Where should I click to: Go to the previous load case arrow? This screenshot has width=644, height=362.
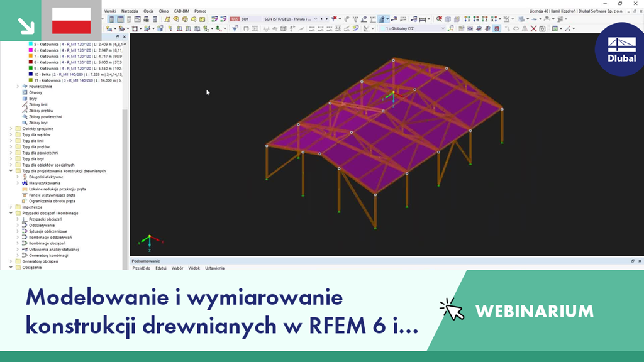click(x=321, y=19)
